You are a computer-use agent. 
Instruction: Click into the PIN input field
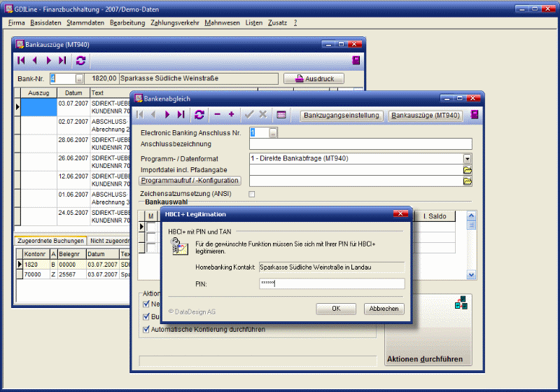click(x=330, y=283)
